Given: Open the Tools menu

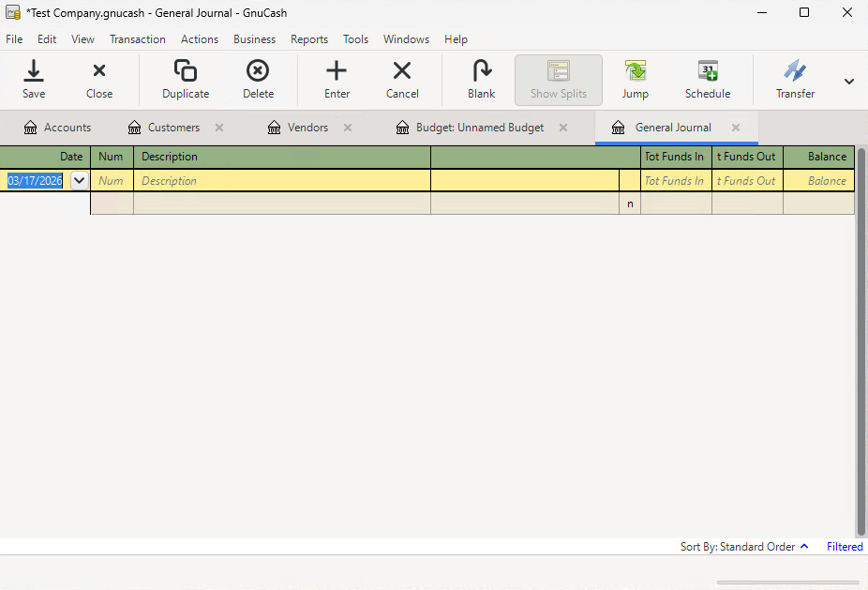Looking at the screenshot, I should click(x=355, y=39).
